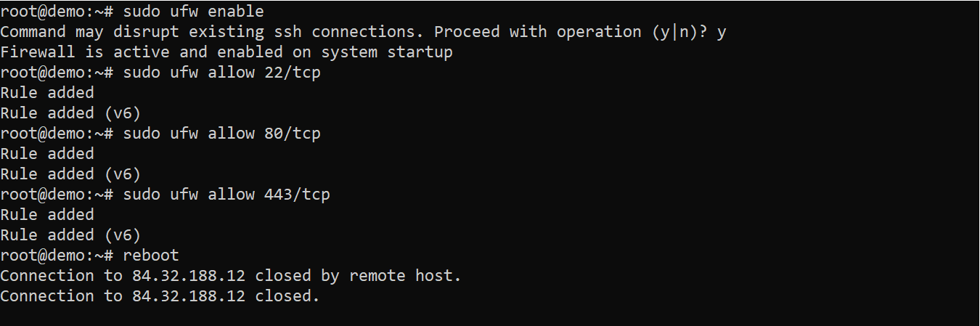This screenshot has height=326, width=980.
Task: Click the 'closed by remote host.' text
Action: pyautogui.click(x=358, y=276)
